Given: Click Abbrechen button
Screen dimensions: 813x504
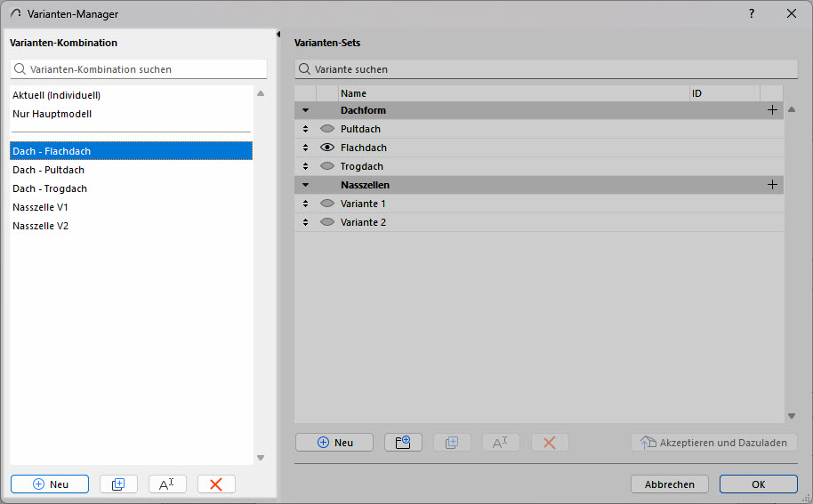Looking at the screenshot, I should tap(670, 484).
